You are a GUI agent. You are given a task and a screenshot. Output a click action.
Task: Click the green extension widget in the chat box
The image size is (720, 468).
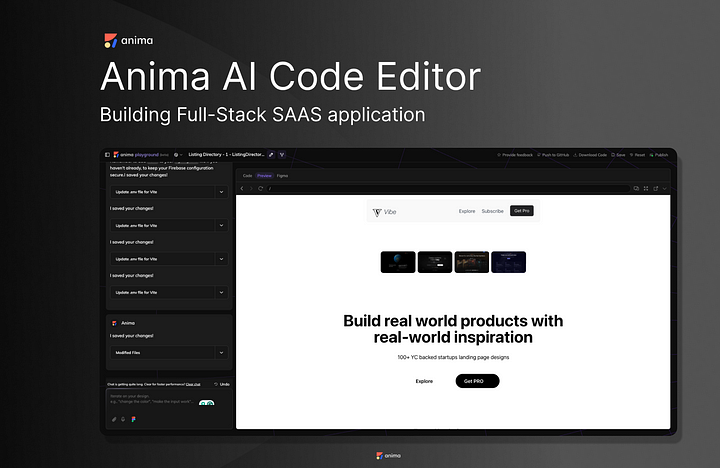coord(207,403)
